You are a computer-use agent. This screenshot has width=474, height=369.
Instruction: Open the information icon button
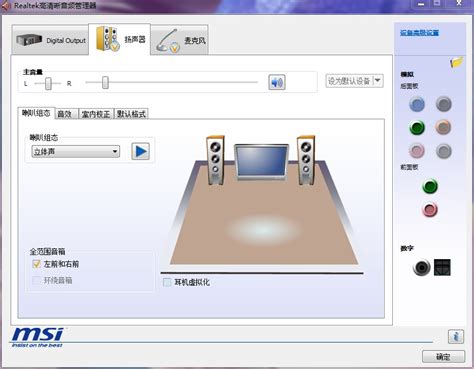click(456, 336)
